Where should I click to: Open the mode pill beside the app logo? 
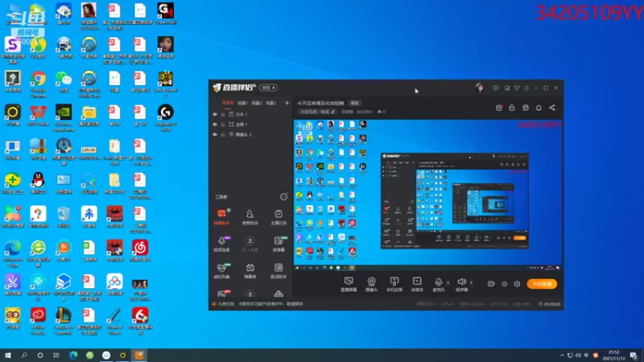click(268, 88)
